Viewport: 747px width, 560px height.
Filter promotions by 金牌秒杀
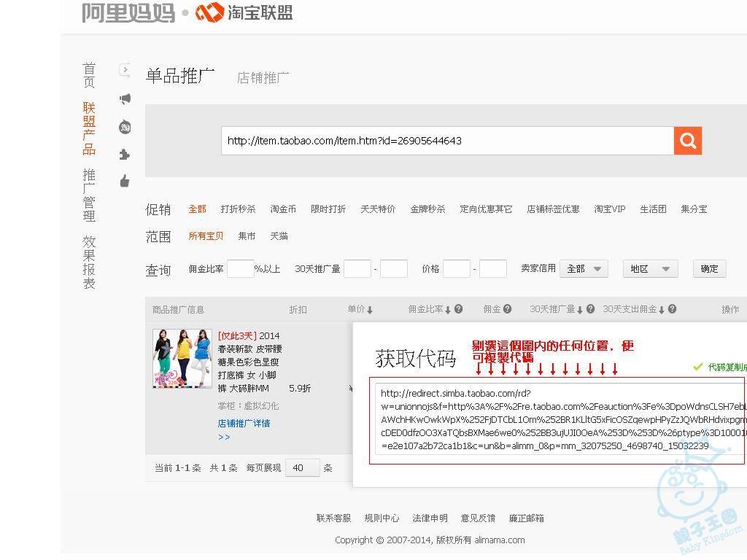[x=427, y=209]
